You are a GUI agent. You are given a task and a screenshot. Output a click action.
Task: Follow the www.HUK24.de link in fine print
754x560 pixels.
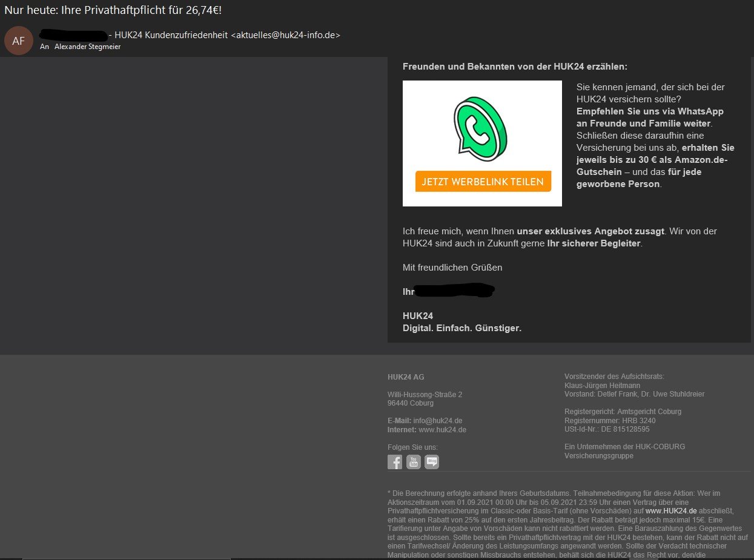coord(671,511)
